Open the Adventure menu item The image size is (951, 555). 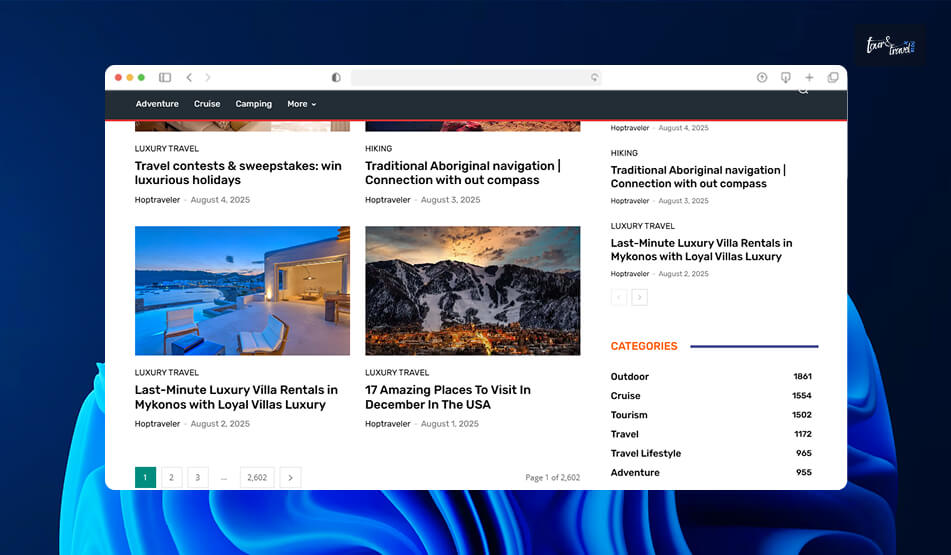[x=157, y=104]
